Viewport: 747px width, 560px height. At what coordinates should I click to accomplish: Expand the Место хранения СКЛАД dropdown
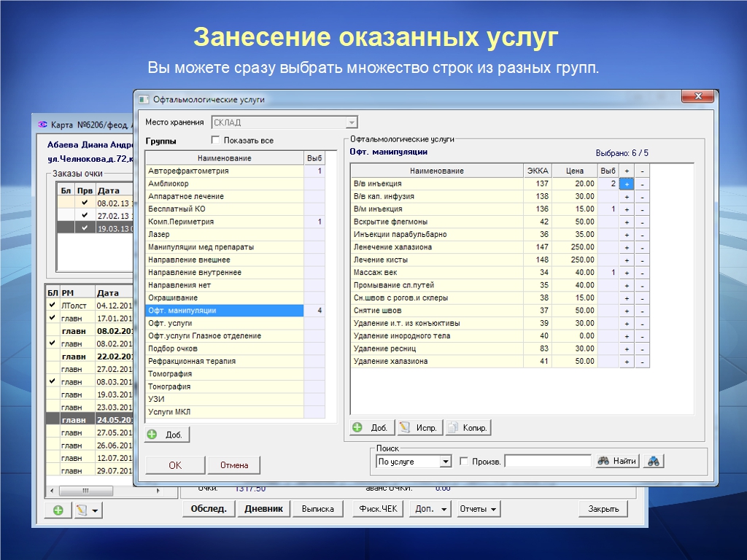coord(352,122)
